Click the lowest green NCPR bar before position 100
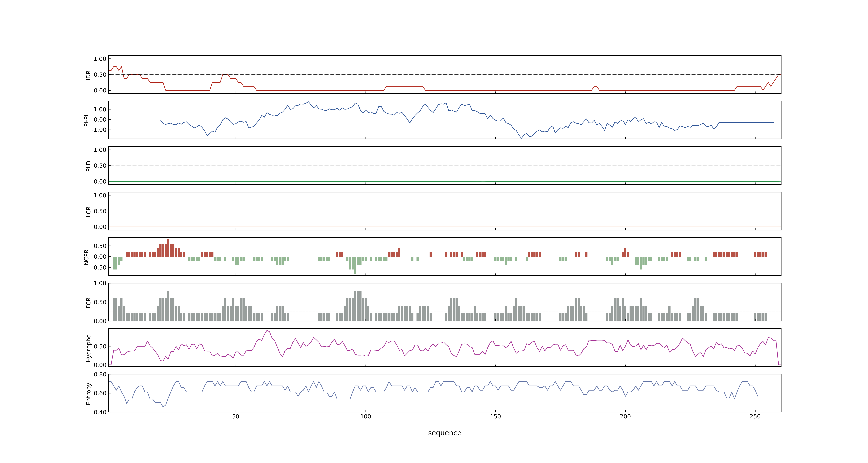The width and height of the screenshot is (868, 463). [x=355, y=265]
